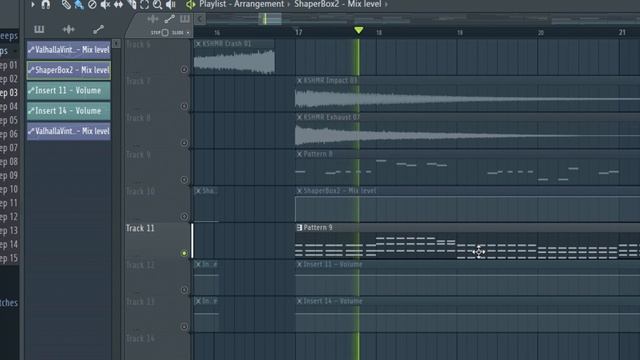The image size is (640, 360).
Task: Click the SLIDE label
Action: (178, 33)
